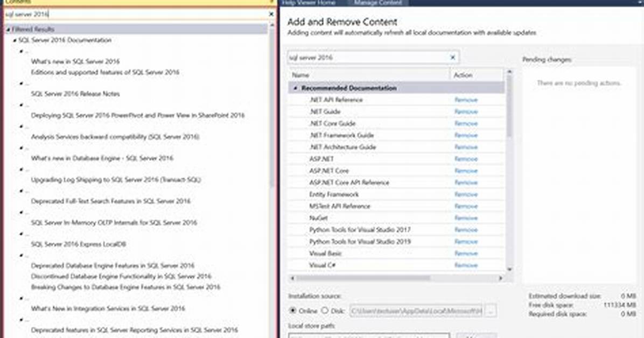Collapse the SQL Server 2016 Documentation node
The height and width of the screenshot is (338, 644).
click(x=15, y=40)
